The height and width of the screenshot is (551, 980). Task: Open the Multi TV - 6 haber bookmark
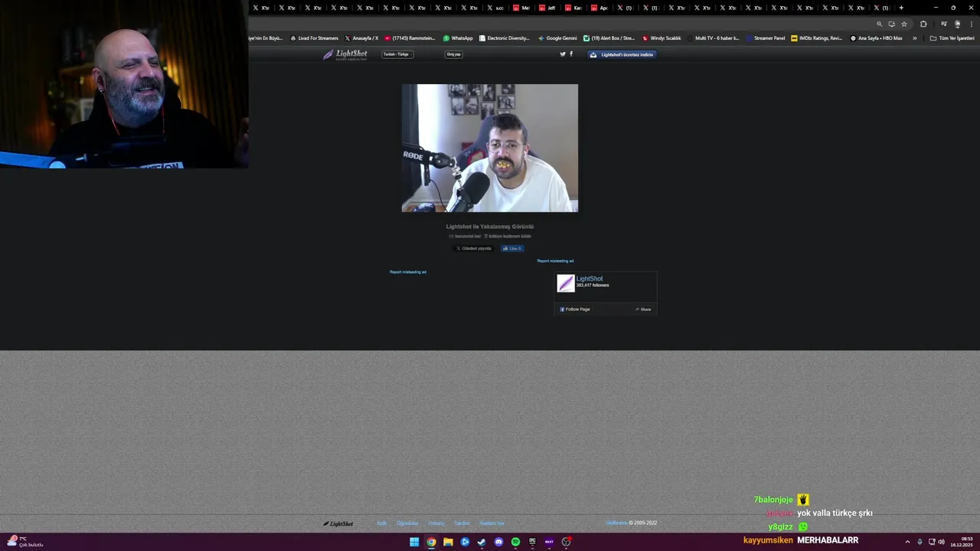tap(714, 38)
